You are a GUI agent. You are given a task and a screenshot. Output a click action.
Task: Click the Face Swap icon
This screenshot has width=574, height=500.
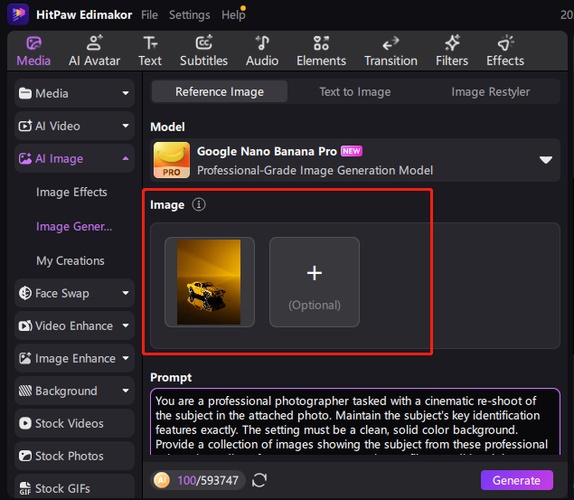pos(25,293)
